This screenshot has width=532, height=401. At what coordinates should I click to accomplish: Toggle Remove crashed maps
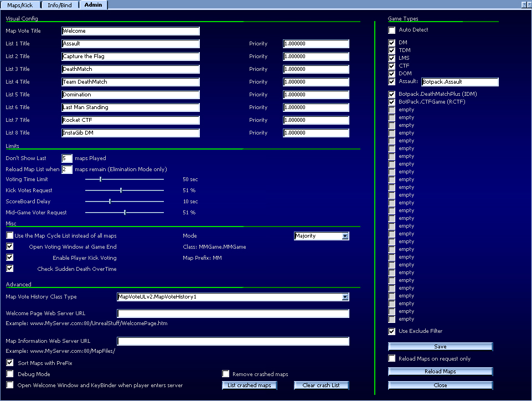coord(225,374)
